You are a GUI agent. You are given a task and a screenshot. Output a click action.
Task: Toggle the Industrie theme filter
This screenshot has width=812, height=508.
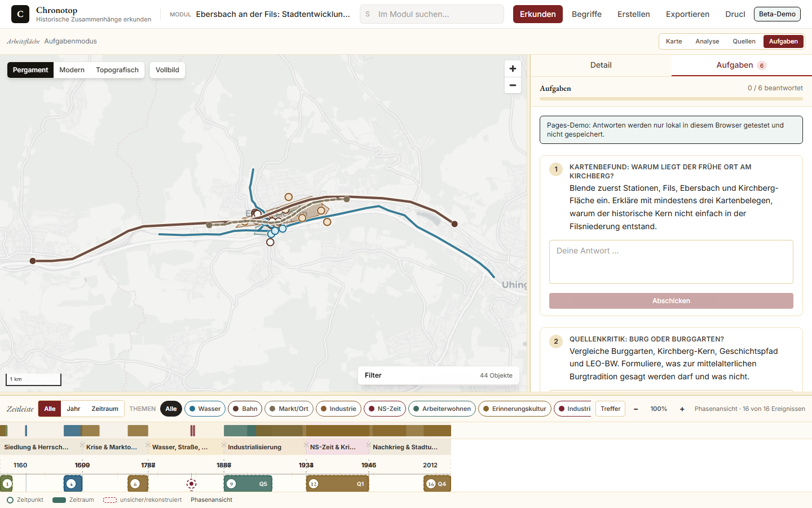338,409
